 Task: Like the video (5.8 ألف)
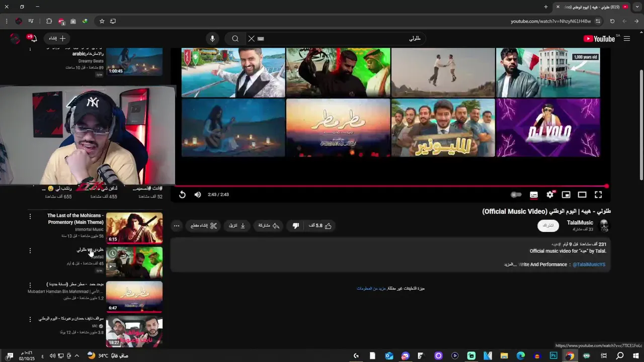point(320,226)
